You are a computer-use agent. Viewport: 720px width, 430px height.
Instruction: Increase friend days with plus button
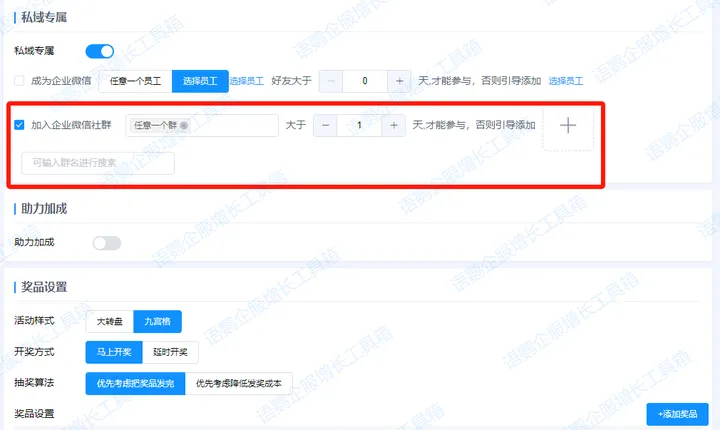(399, 81)
